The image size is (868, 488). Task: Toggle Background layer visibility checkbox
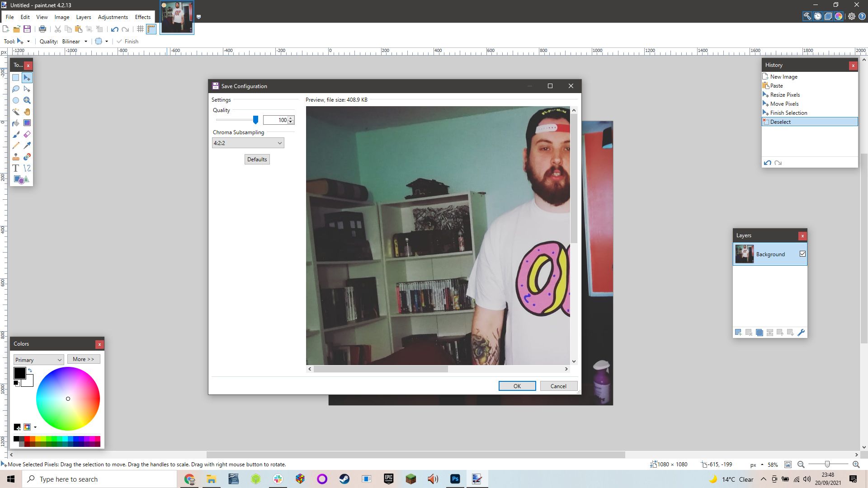point(802,254)
